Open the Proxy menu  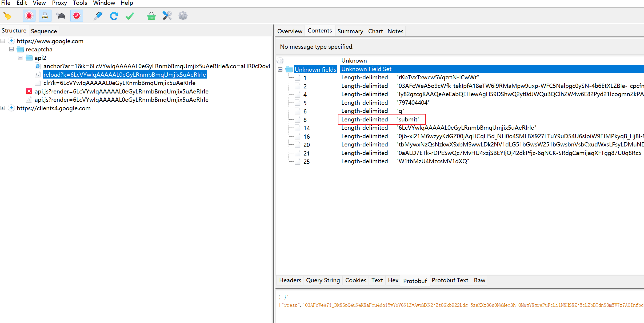[59, 3]
